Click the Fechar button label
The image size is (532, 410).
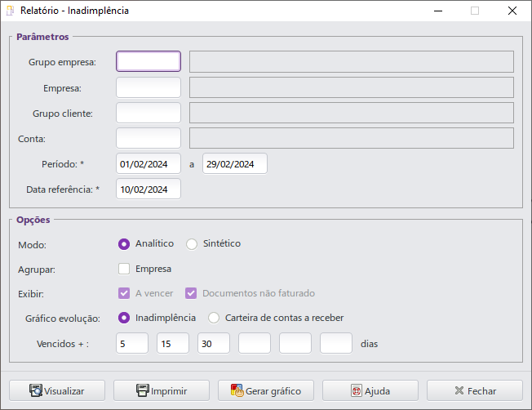click(x=481, y=391)
